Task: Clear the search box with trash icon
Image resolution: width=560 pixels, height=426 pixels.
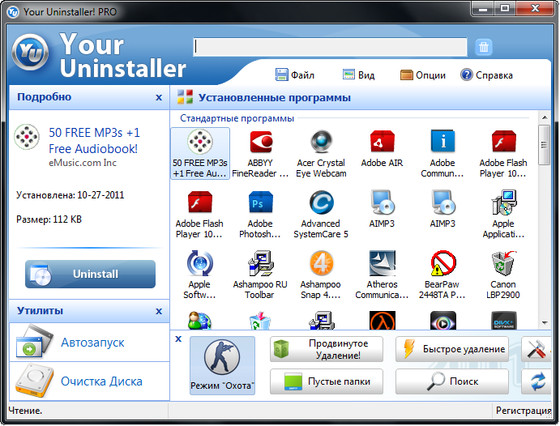Action: click(x=484, y=47)
